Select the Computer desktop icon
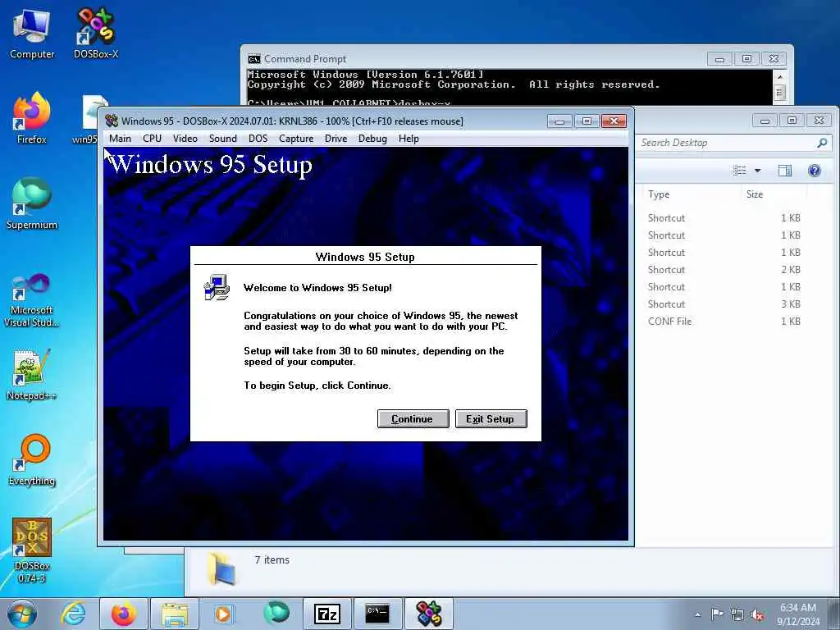Viewport: 840px width, 630px height. point(32,34)
